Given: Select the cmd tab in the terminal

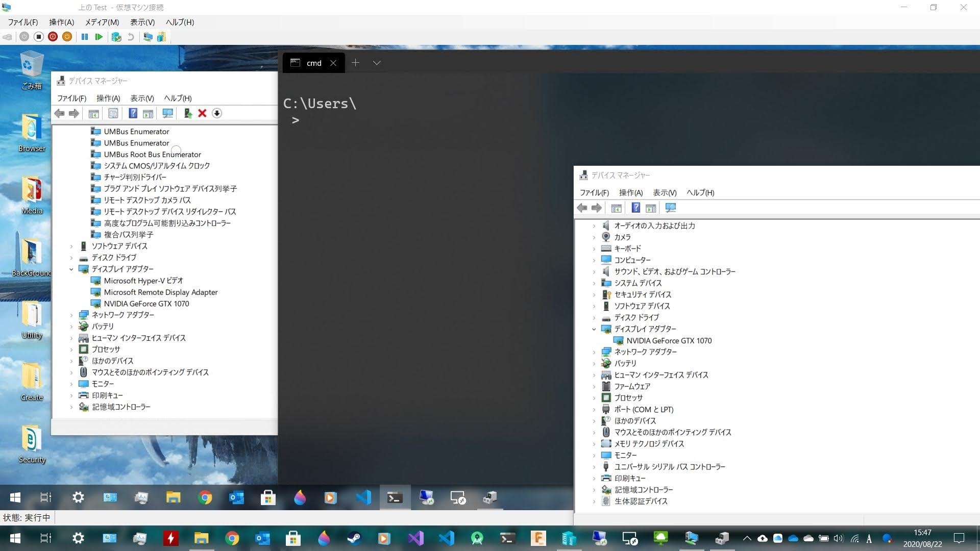Looking at the screenshot, I should tap(313, 62).
